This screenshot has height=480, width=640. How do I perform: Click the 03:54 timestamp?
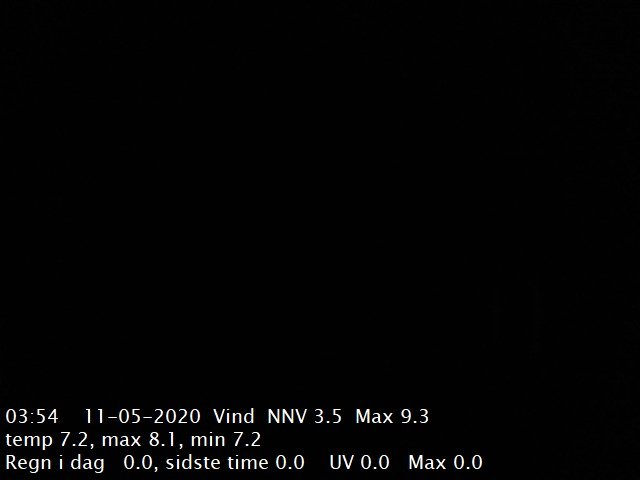tap(32, 417)
